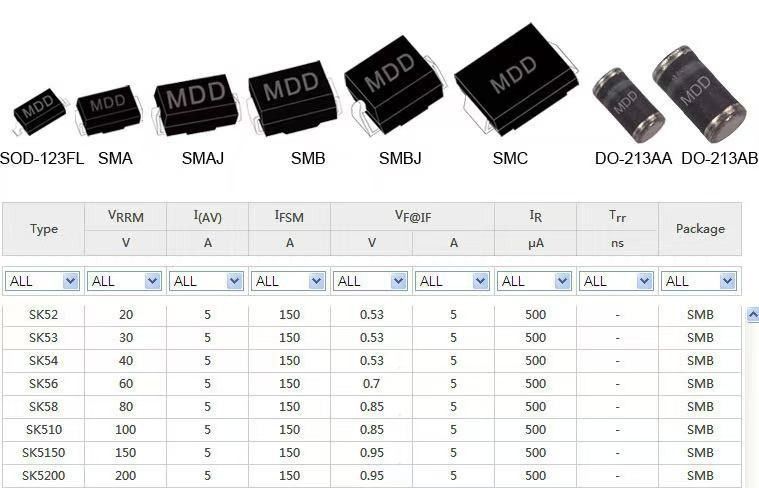The image size is (759, 488).
Task: Click the SMBJ package image
Action: tap(392, 85)
